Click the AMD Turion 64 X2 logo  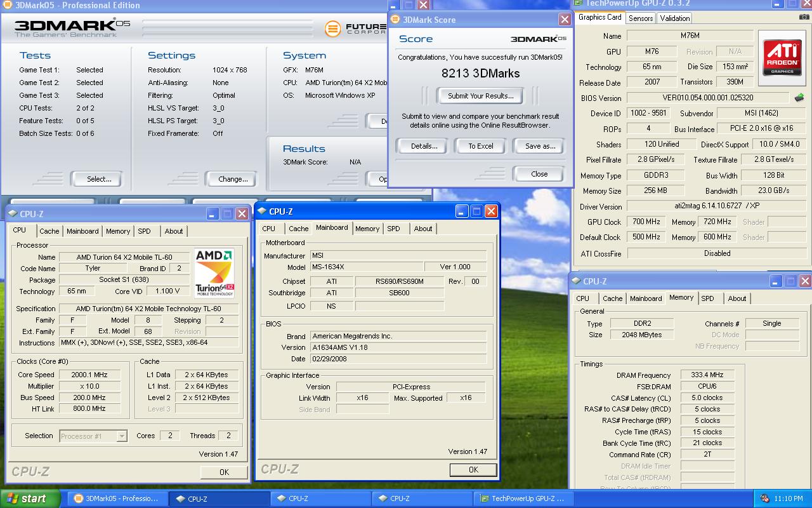(x=214, y=273)
